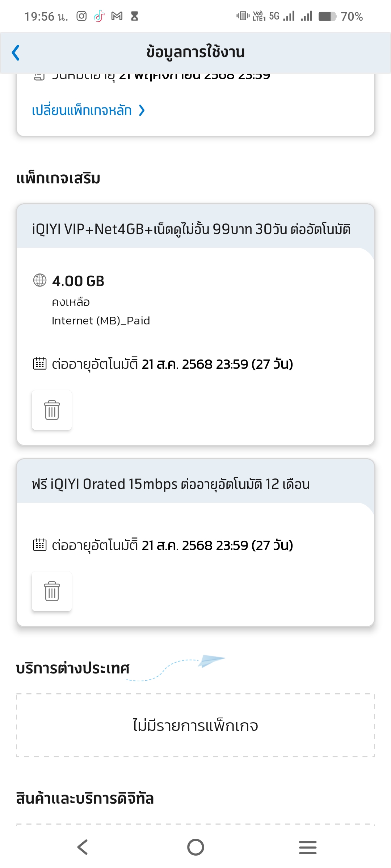391x868 pixels.
Task: Open Instagram notification icon in status bar
Action: point(81,16)
